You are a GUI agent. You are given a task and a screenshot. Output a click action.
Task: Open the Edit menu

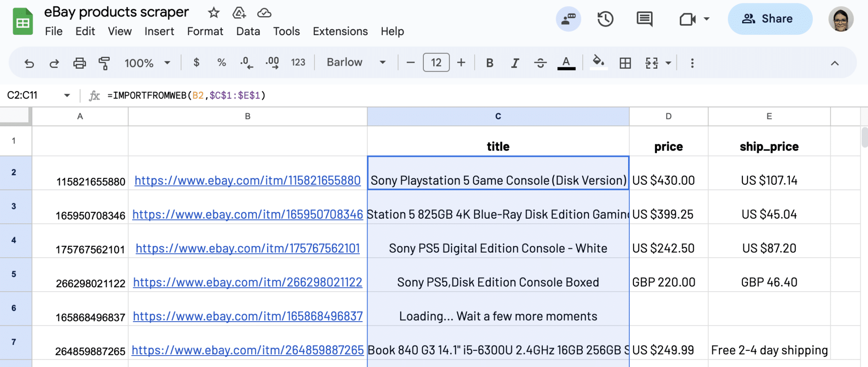[x=85, y=31]
